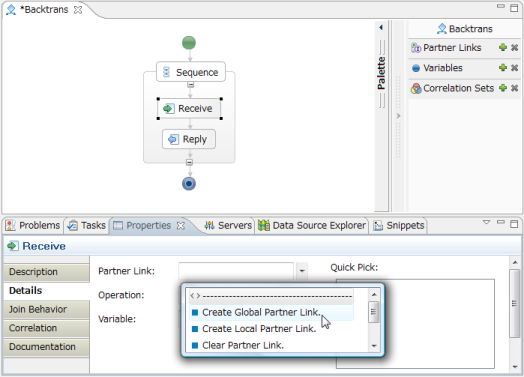The height and width of the screenshot is (377, 524).
Task: Switch to the Problems tab
Action: pos(33,226)
